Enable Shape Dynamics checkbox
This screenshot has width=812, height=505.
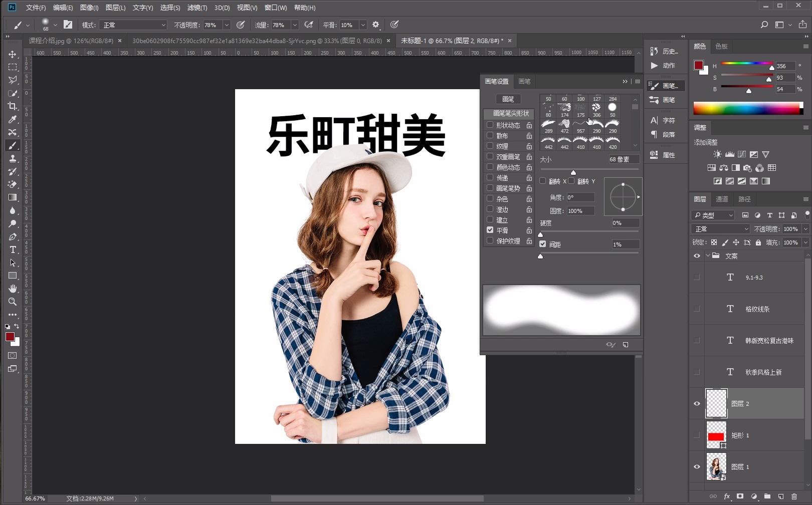tap(490, 125)
